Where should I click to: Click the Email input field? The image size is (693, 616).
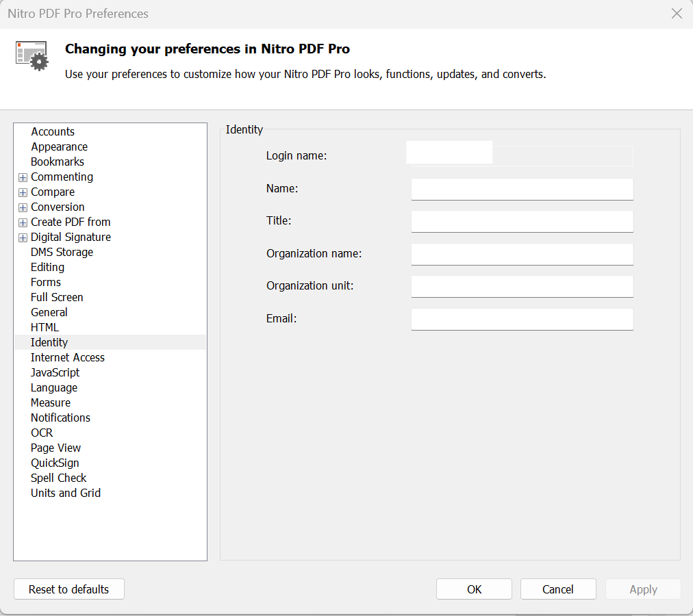[x=522, y=319]
